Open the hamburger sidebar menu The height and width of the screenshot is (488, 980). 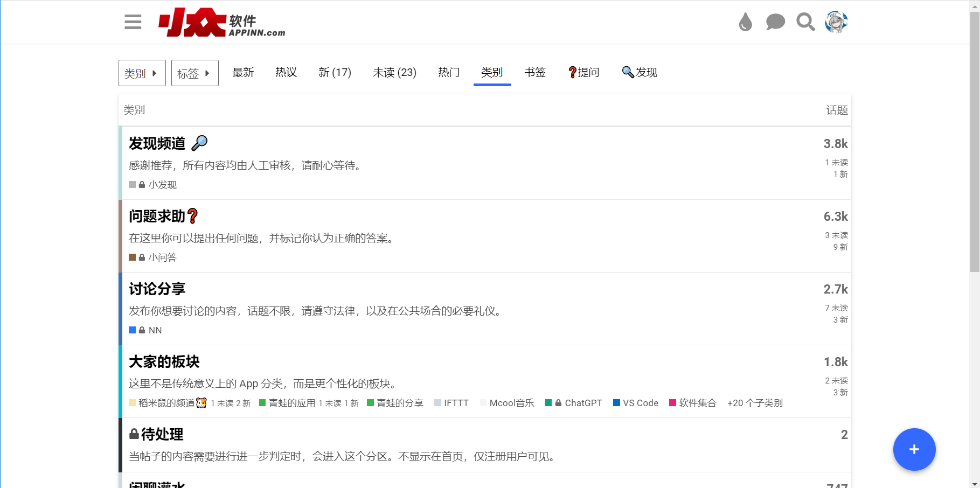[133, 22]
